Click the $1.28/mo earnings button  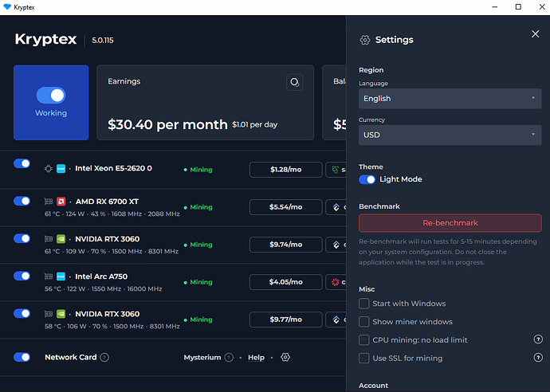[x=286, y=170]
